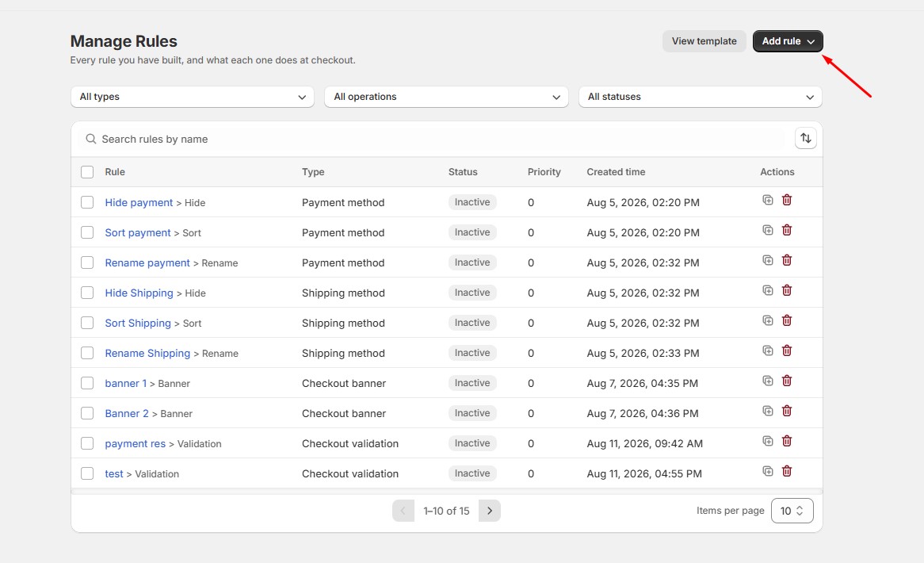Viewport: 924px width, 563px height.
Task: Expand the Add rule dropdown button
Action: click(x=788, y=41)
